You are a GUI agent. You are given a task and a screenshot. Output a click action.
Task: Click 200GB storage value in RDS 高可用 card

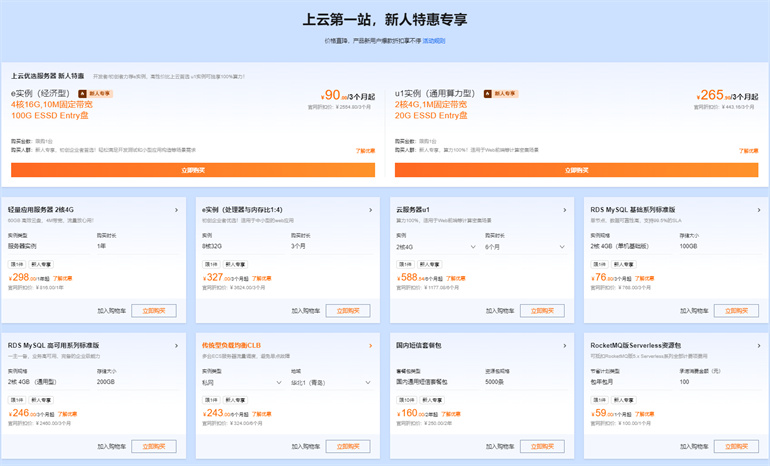coord(106,382)
